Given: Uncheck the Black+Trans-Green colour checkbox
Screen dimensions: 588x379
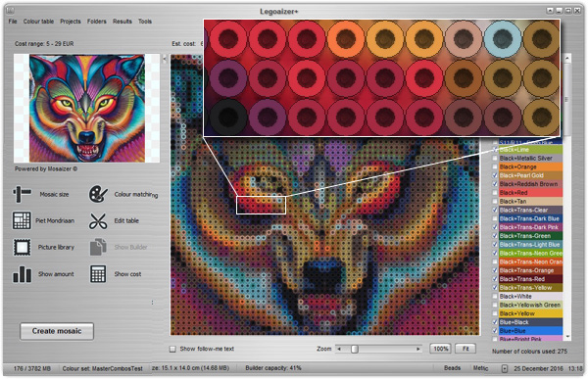Looking at the screenshot, I should click(495, 236).
